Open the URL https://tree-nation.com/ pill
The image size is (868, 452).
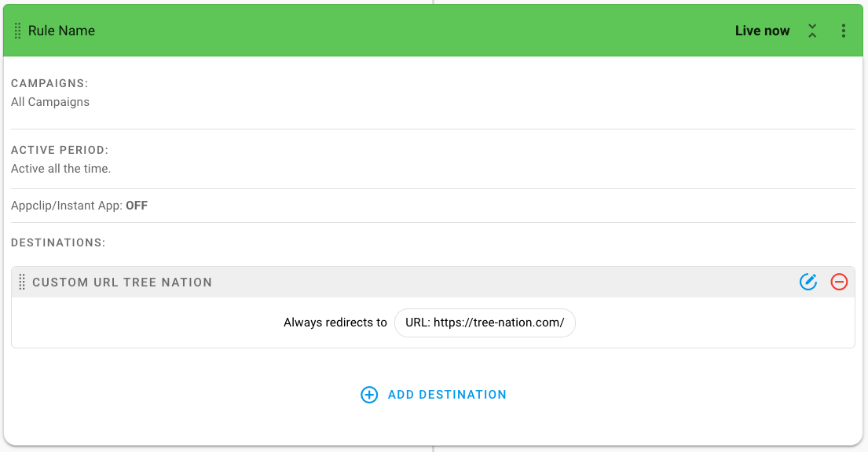click(485, 323)
